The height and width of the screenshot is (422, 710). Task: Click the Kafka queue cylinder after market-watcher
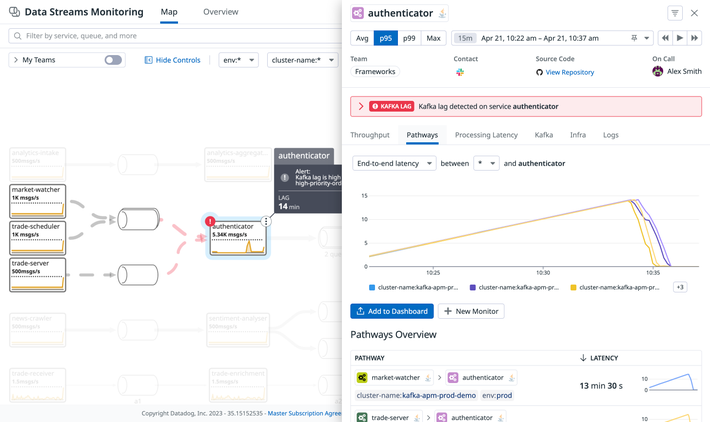tap(138, 219)
